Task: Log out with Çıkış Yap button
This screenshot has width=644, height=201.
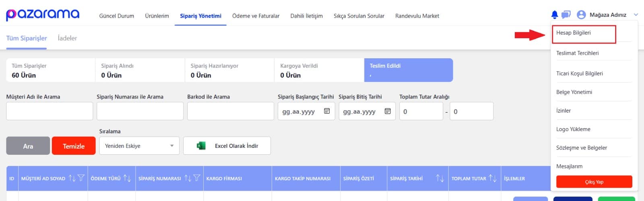Action: pyautogui.click(x=594, y=182)
